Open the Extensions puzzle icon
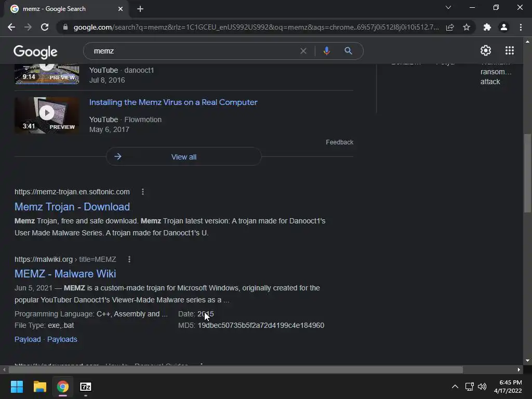Screen dimensions: 532x399 click(x=487, y=27)
